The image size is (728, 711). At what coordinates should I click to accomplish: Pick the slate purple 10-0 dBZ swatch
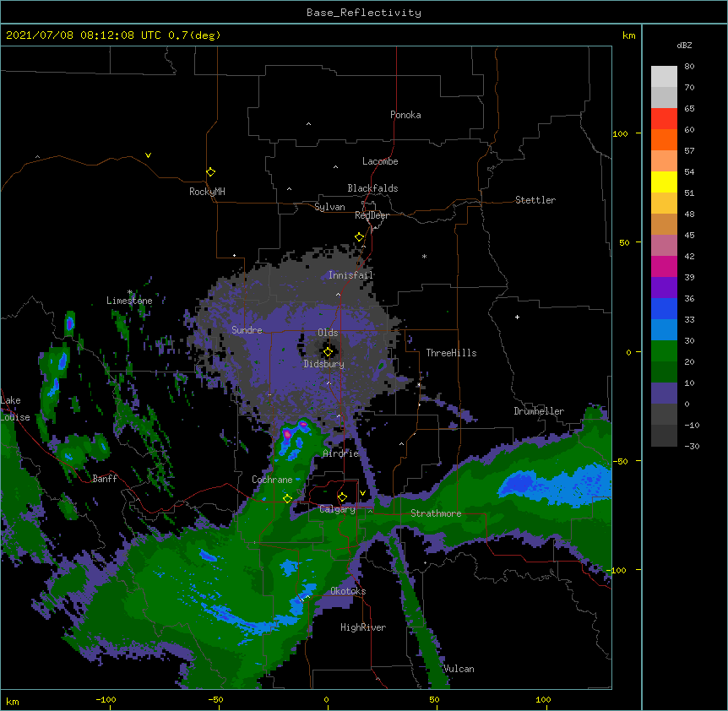click(x=664, y=393)
